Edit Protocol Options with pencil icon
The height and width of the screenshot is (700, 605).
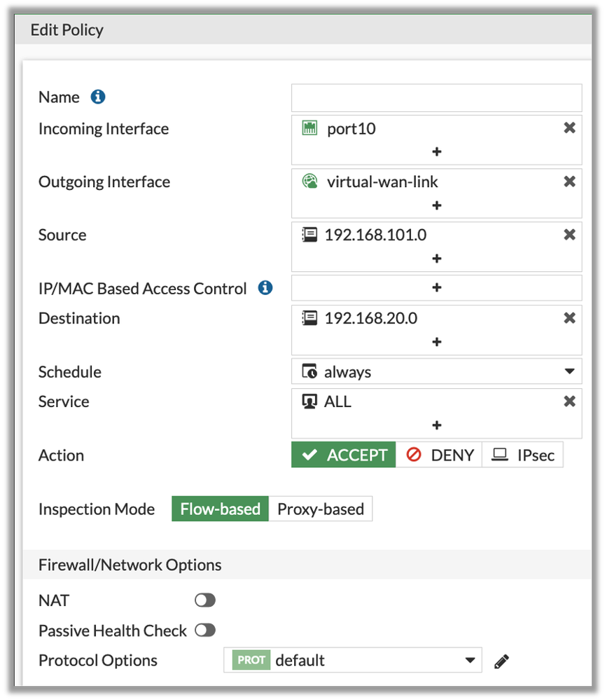click(x=501, y=661)
